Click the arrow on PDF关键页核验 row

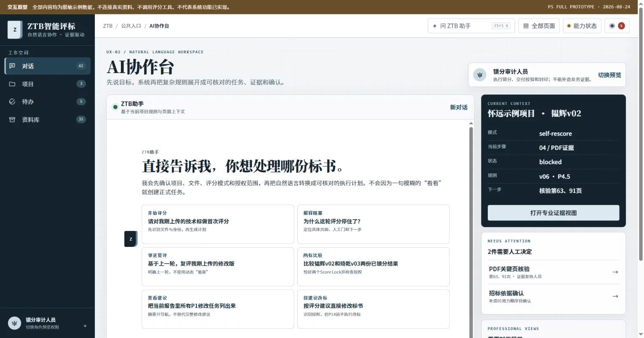(x=615, y=272)
